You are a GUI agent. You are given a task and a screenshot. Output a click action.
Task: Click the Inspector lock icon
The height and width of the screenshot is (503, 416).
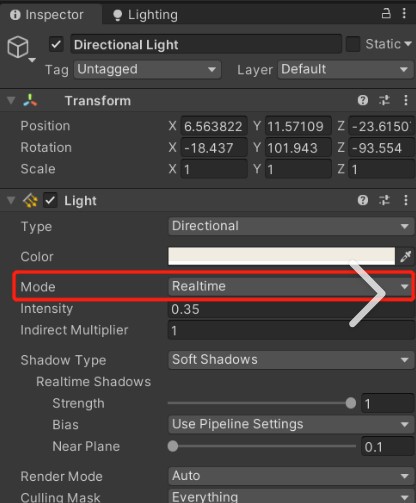tap(386, 13)
